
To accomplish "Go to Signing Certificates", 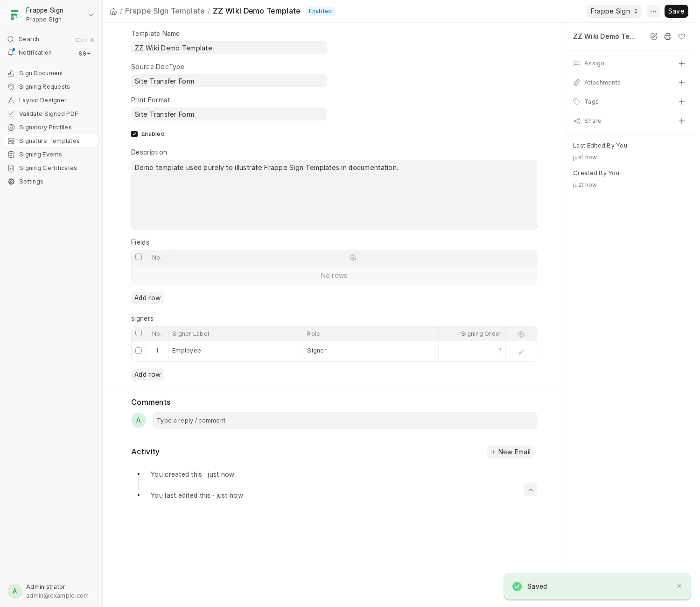I will click(x=51, y=168).
